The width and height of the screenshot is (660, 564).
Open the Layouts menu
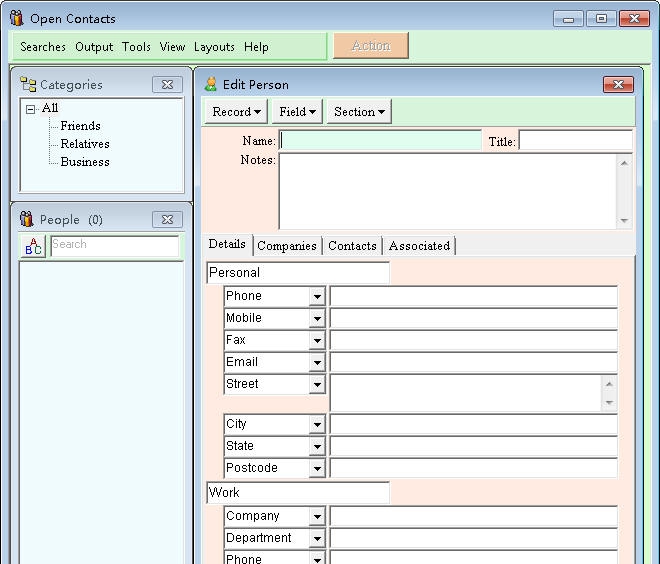click(x=214, y=47)
